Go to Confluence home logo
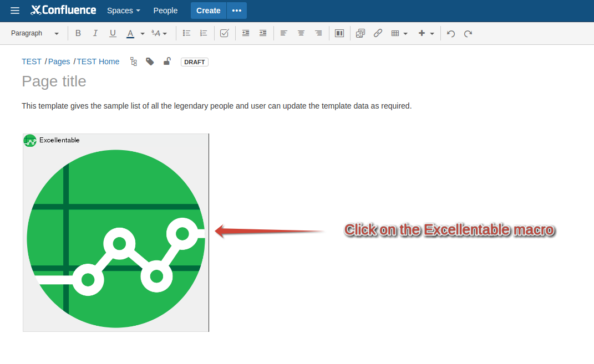The width and height of the screenshot is (594, 364). coord(63,10)
